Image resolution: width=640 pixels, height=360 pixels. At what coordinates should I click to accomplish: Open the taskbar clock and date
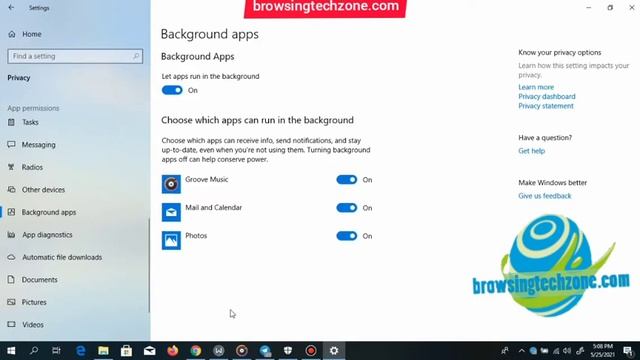pos(603,351)
